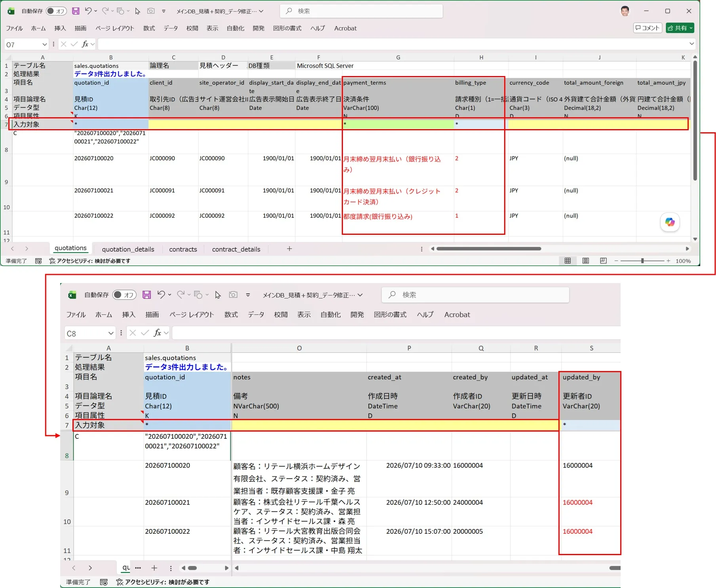
Task: Open the Customize Quick Access Toolbar dropdown, top window
Action: point(164,11)
